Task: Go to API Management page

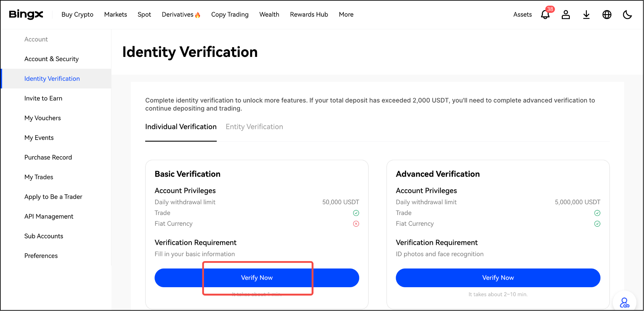Action: pyautogui.click(x=49, y=216)
